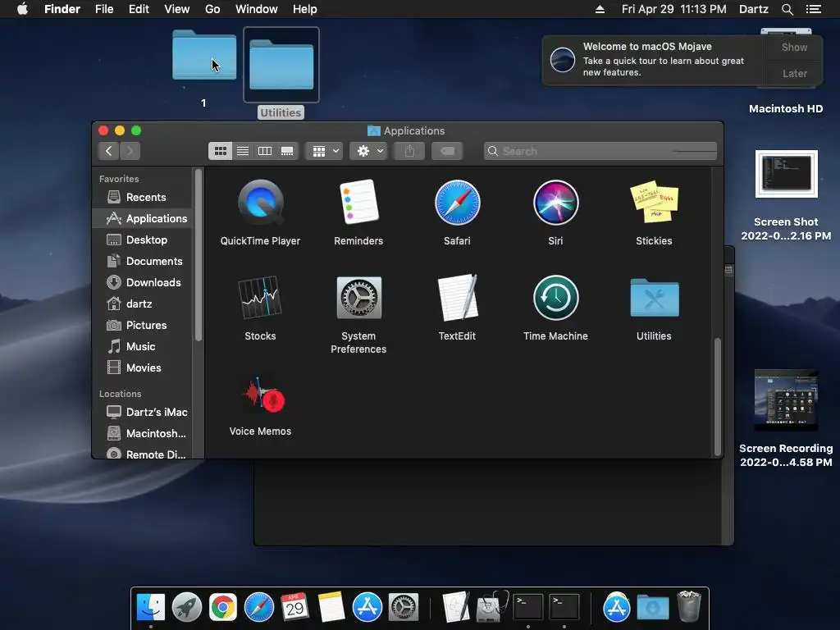Select Remote Disc in sidebar
The image size is (840, 630).
point(142,453)
